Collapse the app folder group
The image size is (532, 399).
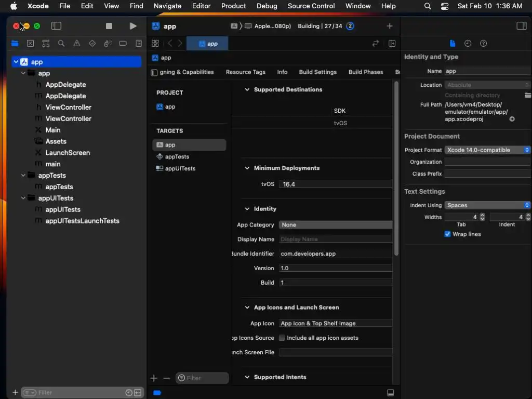point(23,73)
